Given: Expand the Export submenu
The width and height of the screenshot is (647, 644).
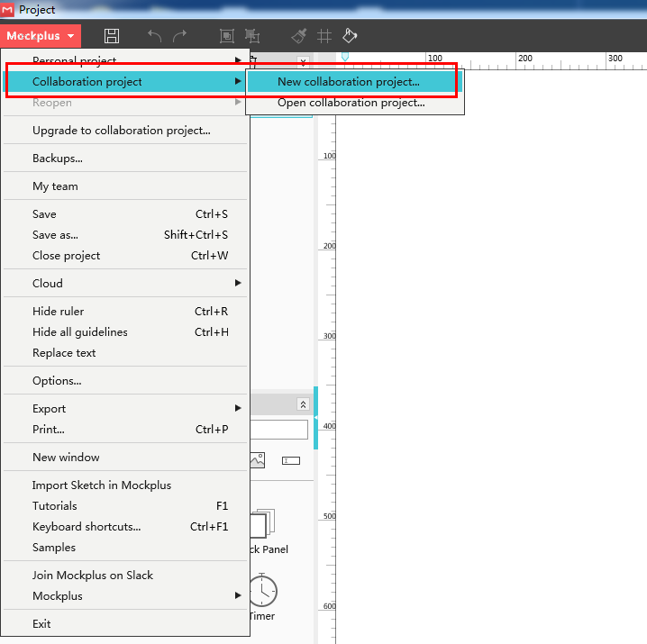Looking at the screenshot, I should pyautogui.click(x=125, y=409).
